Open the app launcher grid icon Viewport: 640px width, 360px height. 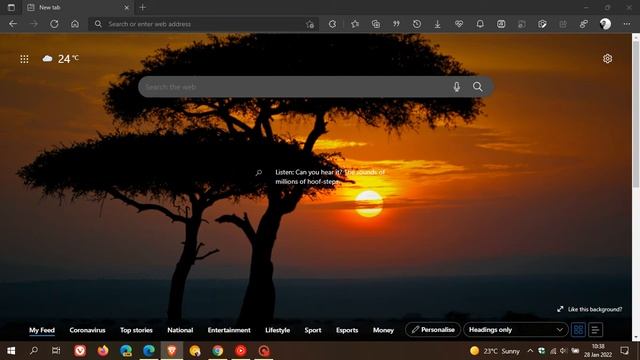click(24, 59)
